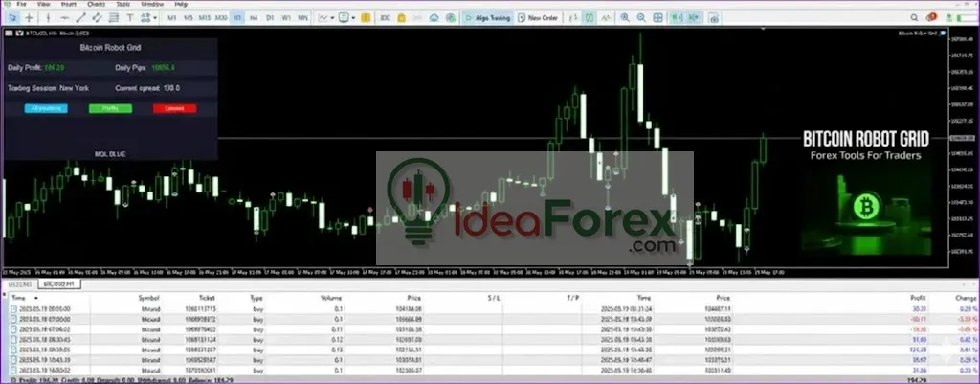Toggle chart auto scroll
This screenshot has width=980, height=384.
tap(677, 18)
